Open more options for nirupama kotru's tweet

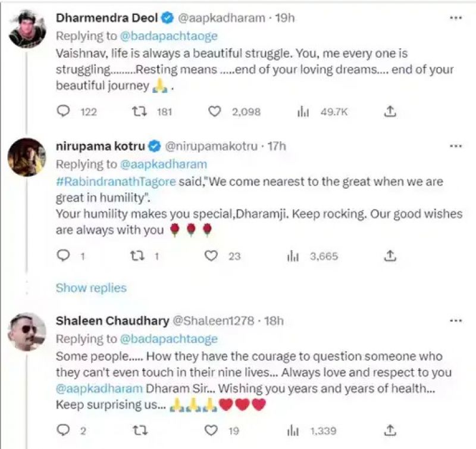[x=455, y=145]
